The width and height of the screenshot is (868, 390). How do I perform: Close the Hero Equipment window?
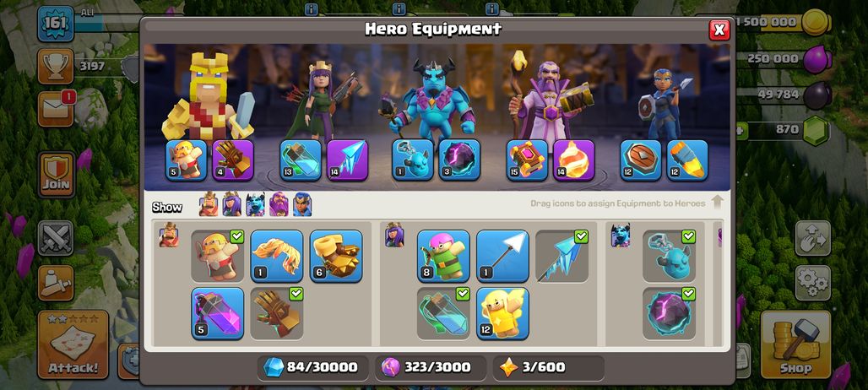click(719, 30)
